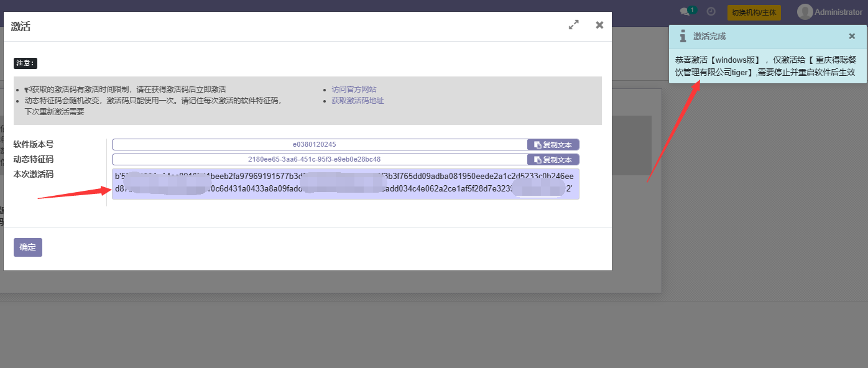Close the 激活 dialog
The image size is (868, 368).
[x=599, y=25]
